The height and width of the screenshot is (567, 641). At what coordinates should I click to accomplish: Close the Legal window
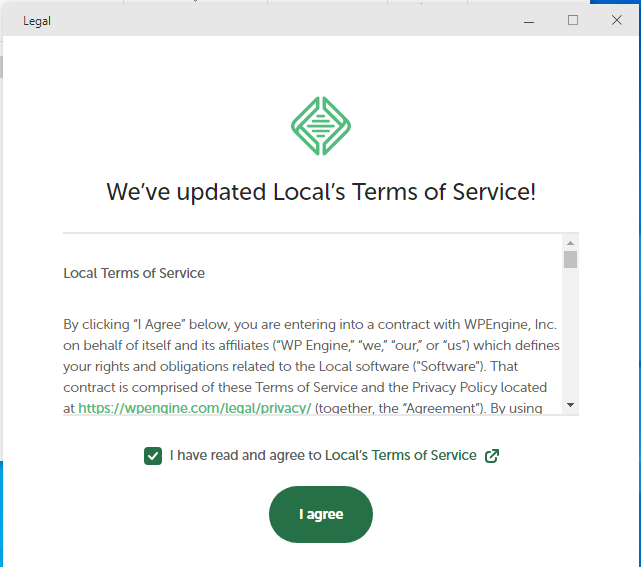[x=617, y=20]
